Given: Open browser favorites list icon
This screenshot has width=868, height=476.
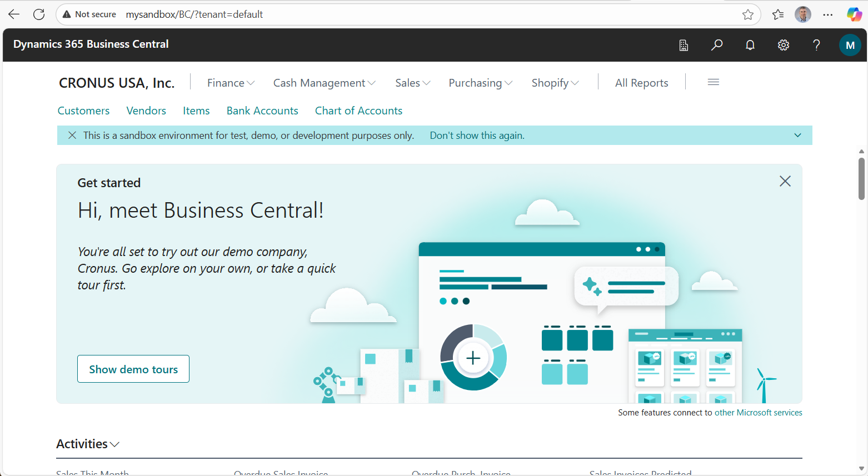Looking at the screenshot, I should click(778, 14).
